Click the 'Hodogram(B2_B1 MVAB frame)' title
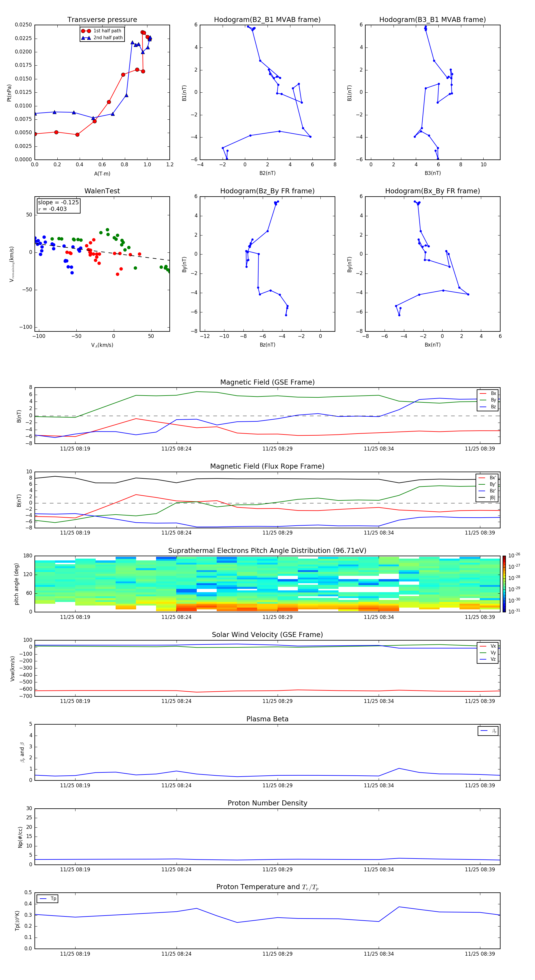Image resolution: width=535 pixels, height=980 pixels. point(267,20)
